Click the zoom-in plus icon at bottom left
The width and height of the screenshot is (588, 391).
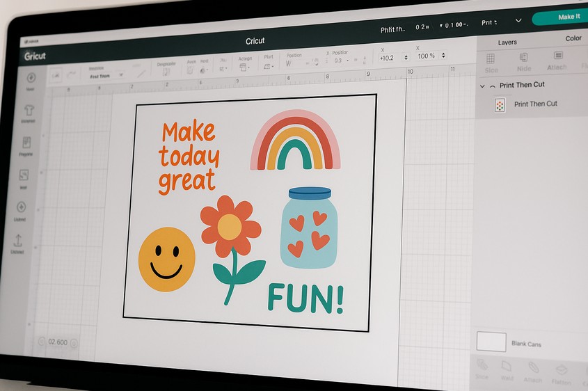pyautogui.click(x=74, y=342)
